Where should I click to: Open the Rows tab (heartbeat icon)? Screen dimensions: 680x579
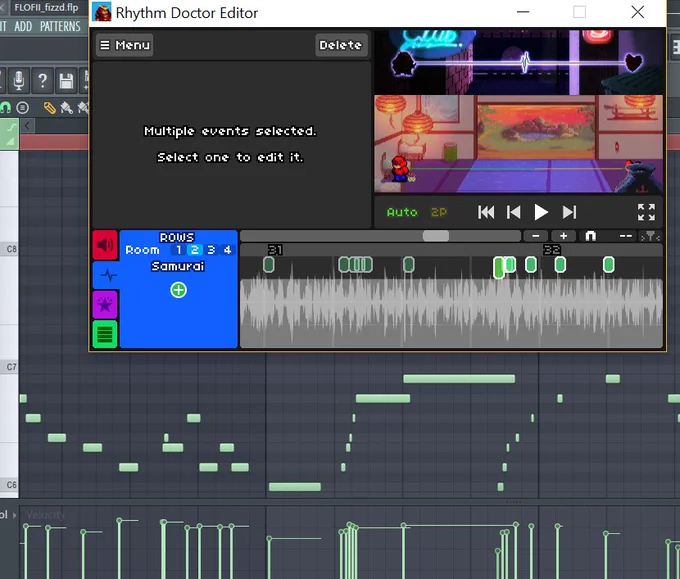tap(107, 275)
